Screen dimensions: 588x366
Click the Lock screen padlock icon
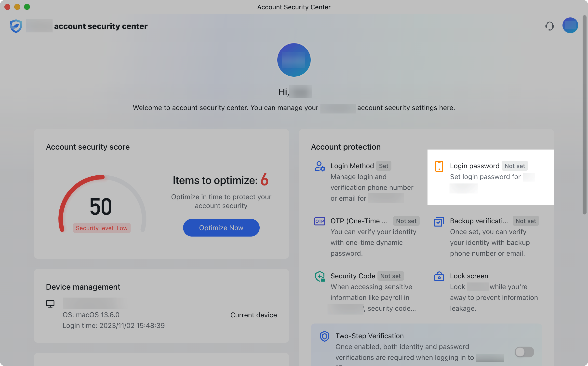click(x=439, y=276)
